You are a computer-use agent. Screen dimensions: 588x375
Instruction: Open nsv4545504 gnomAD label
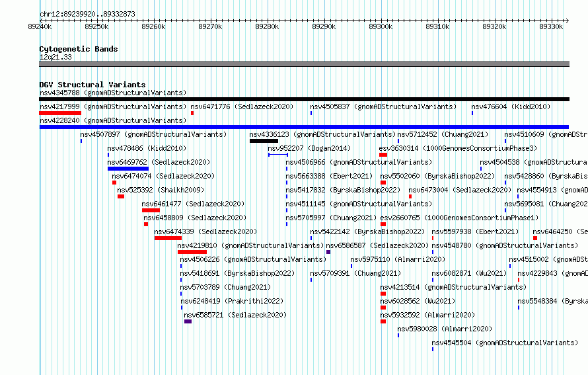pos(505,343)
